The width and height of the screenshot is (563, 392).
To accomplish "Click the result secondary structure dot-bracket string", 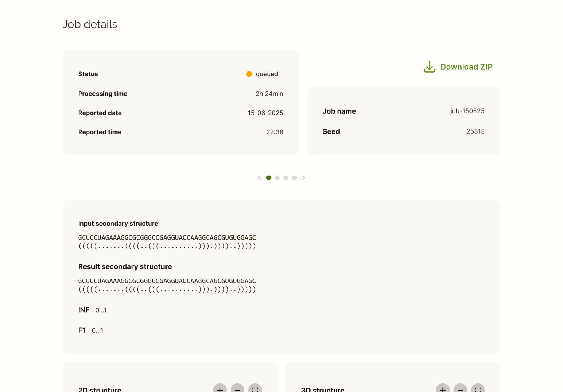I will [x=167, y=289].
